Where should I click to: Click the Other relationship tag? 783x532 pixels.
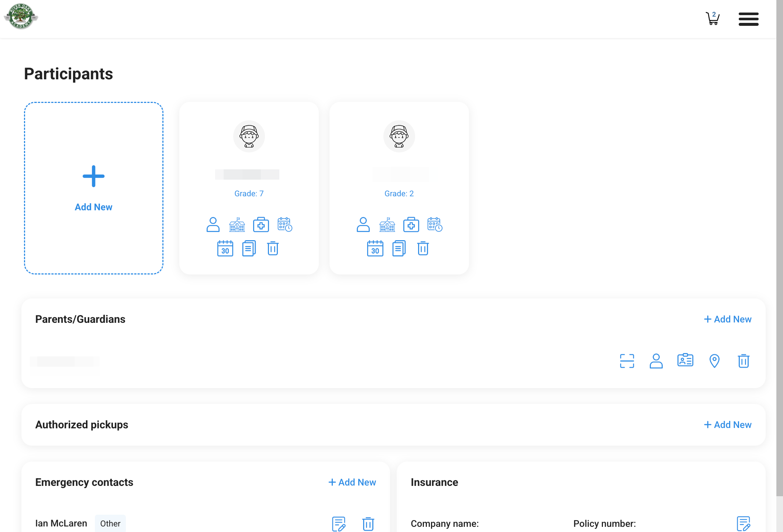click(110, 524)
